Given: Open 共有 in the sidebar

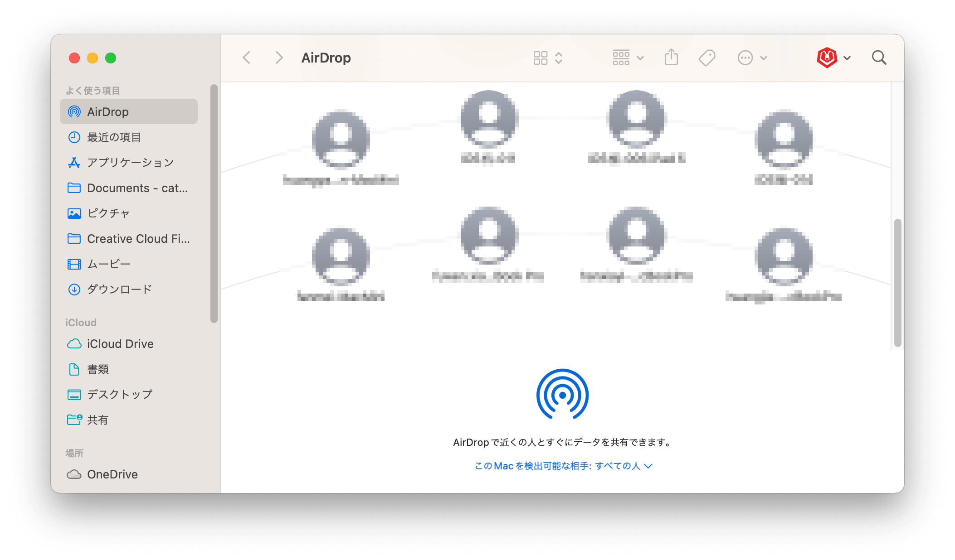Looking at the screenshot, I should coord(129,420).
